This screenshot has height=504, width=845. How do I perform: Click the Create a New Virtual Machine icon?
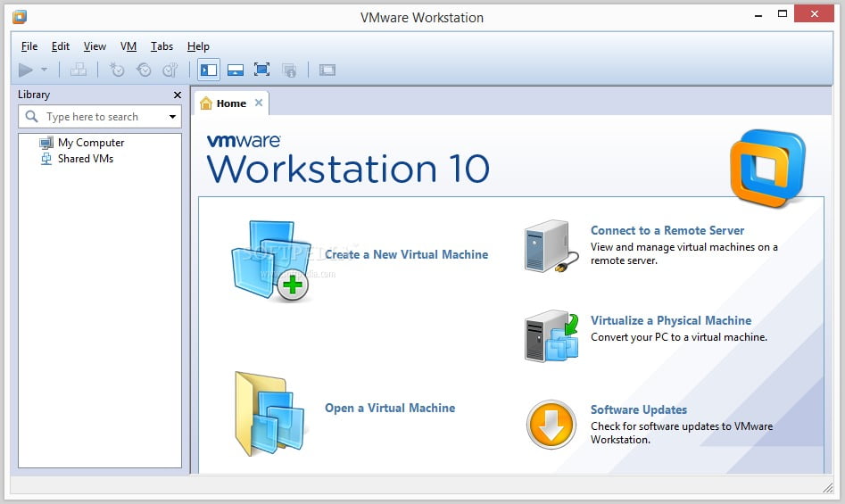coord(271,260)
